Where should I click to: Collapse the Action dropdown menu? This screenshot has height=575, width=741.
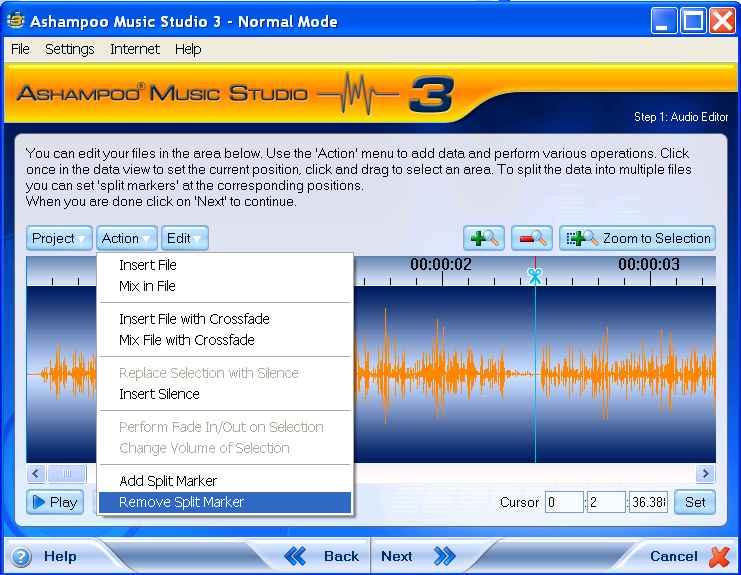[x=128, y=238]
